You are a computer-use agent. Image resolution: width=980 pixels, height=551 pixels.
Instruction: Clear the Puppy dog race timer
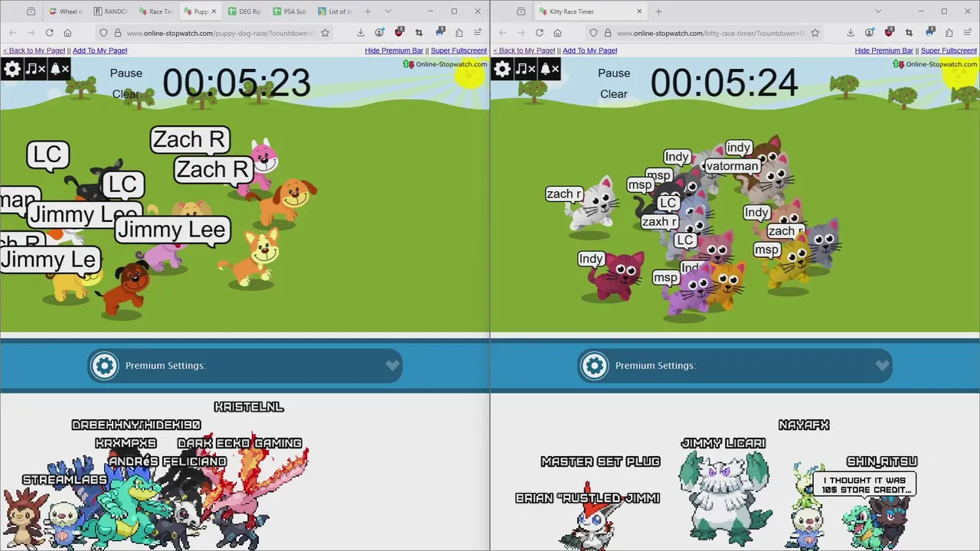coord(126,94)
